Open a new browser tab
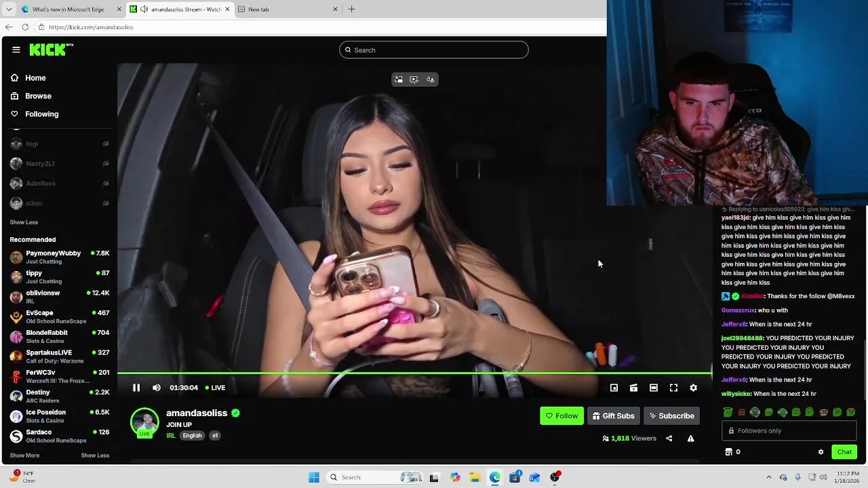The height and width of the screenshot is (488, 868). 351,9
